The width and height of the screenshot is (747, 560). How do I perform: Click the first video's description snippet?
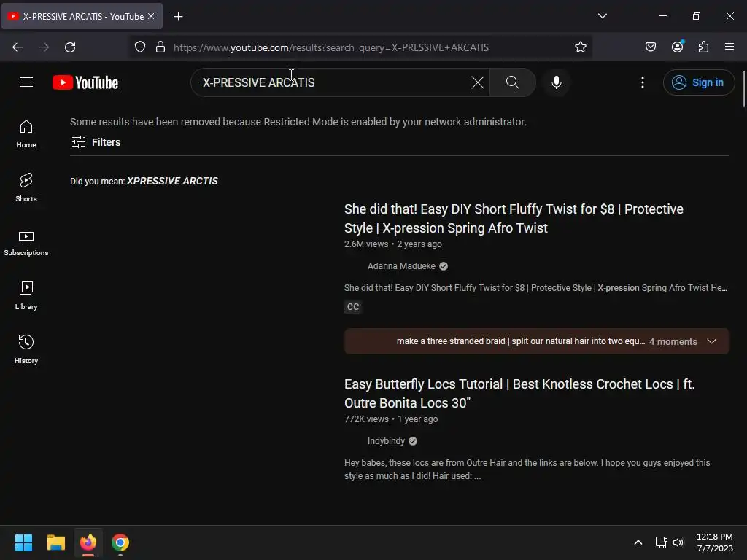point(536,287)
